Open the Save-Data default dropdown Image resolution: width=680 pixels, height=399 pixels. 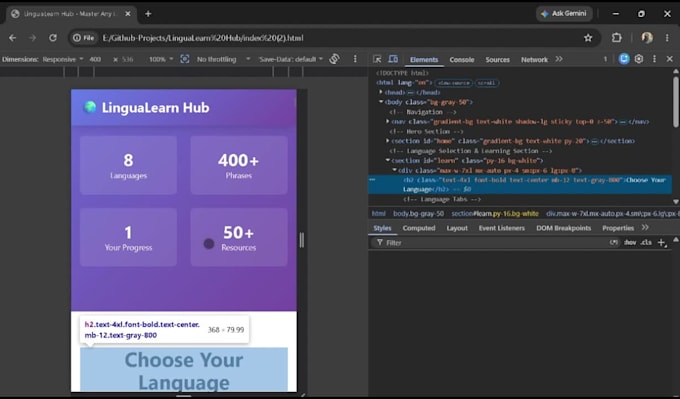(291, 59)
